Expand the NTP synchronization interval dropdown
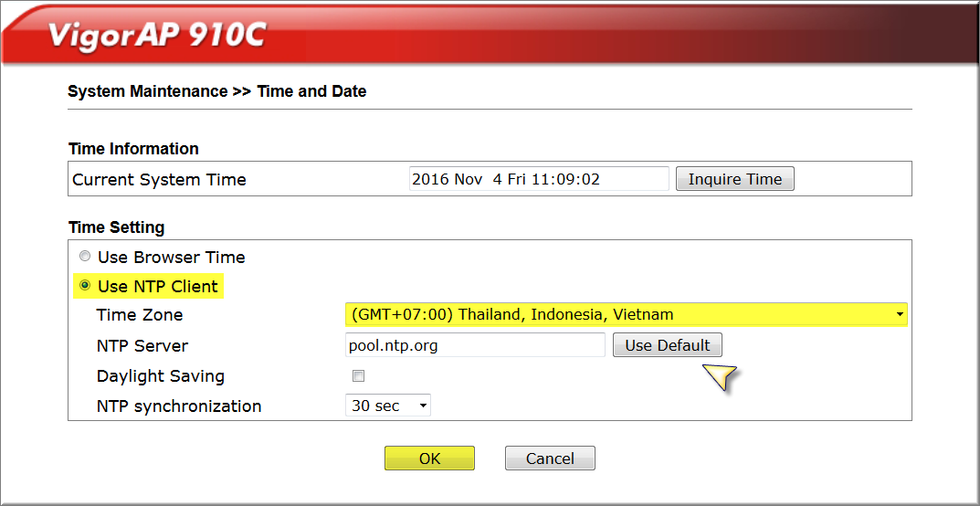Screen dimensions: 980x506 click(x=388, y=406)
